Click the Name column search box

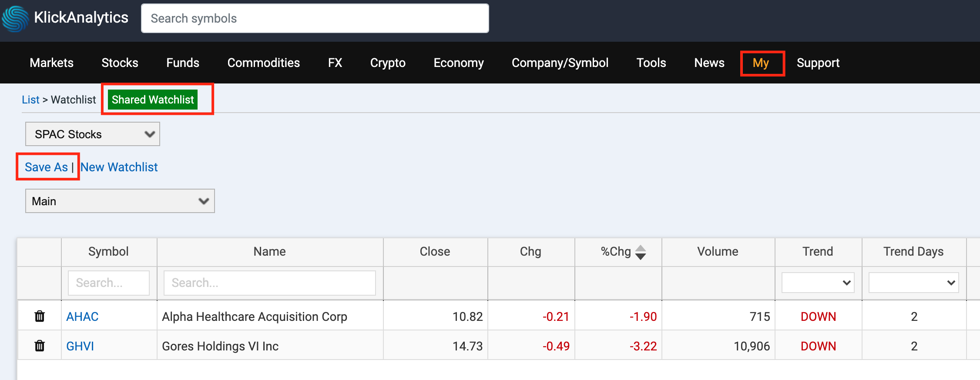pyautogui.click(x=270, y=283)
